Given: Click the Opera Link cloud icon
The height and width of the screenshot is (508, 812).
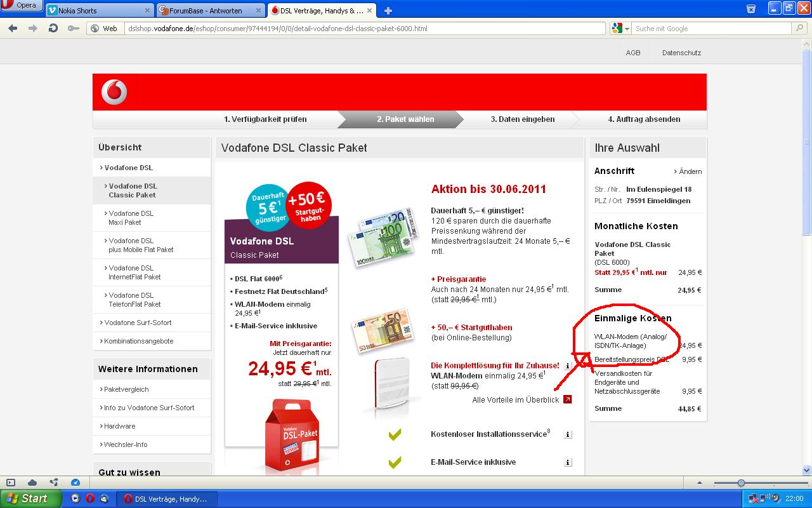Looking at the screenshot, I should coord(32,483).
